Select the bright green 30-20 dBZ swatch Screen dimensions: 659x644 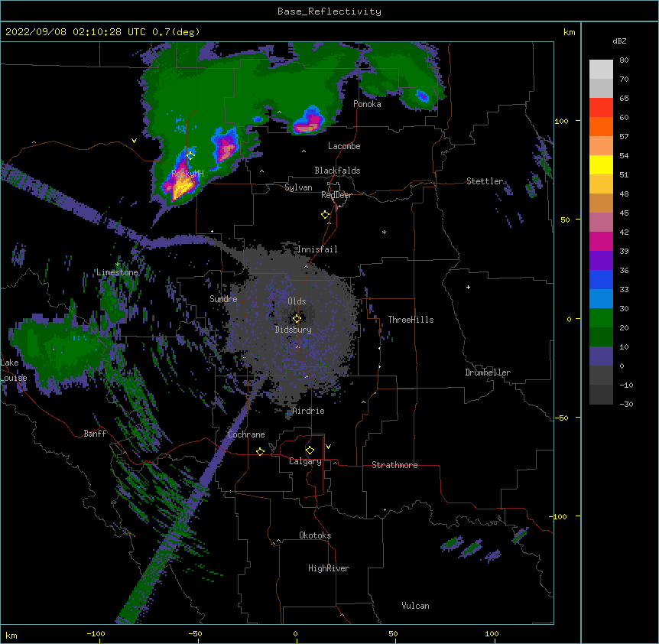[601, 318]
